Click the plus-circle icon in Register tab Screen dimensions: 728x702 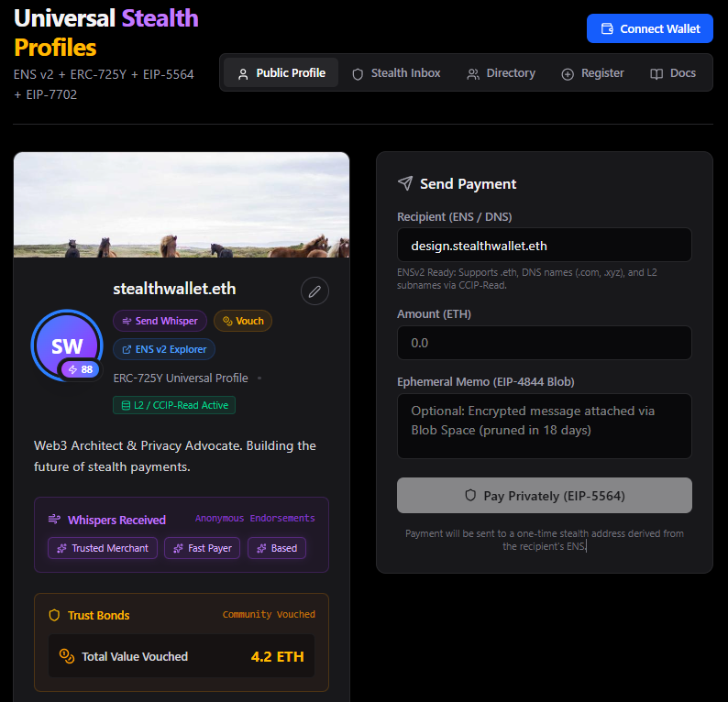coord(568,74)
